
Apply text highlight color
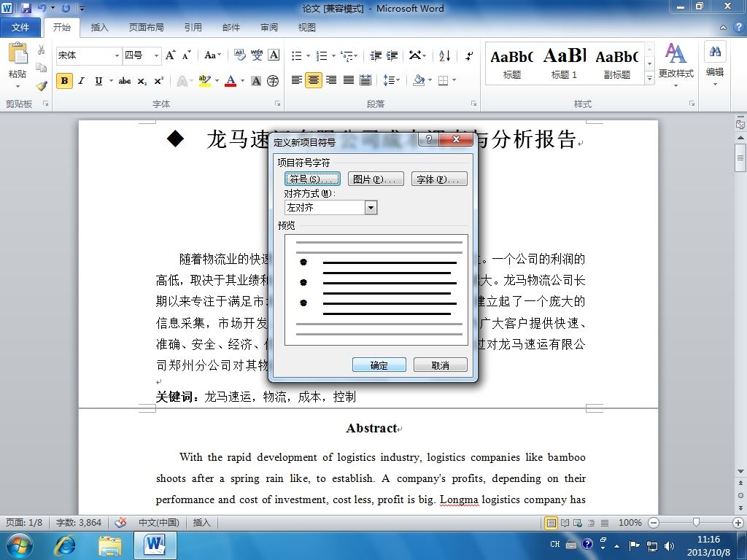pos(205,80)
